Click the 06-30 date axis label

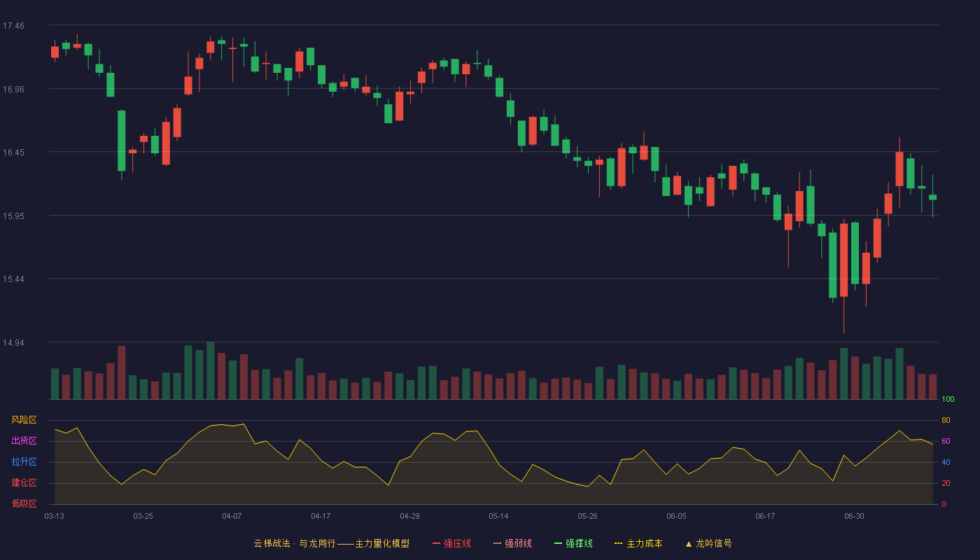854,516
